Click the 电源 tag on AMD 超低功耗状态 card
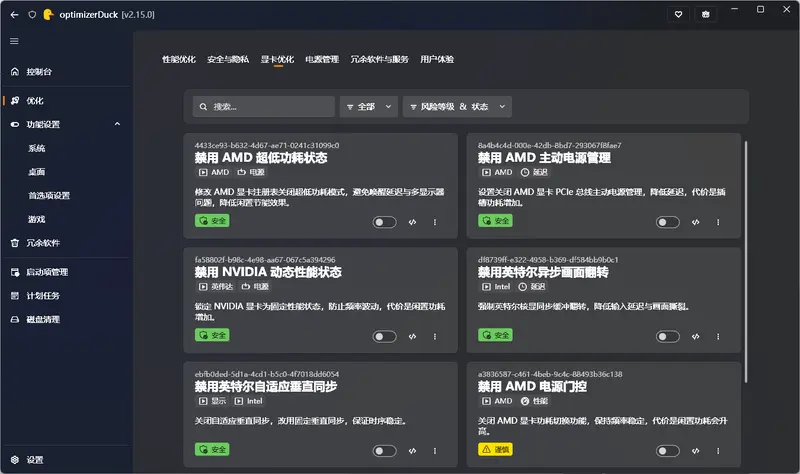Viewport: 800px width, 474px height. point(251,172)
